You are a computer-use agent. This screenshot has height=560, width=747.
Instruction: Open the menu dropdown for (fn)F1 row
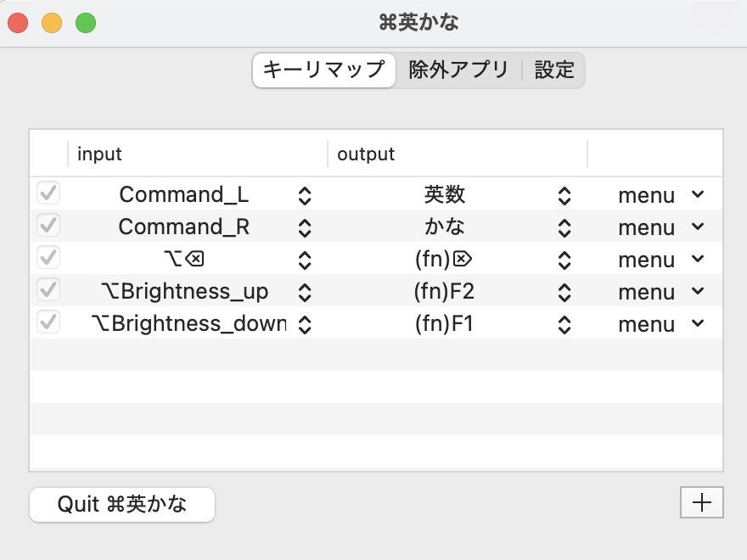point(660,325)
